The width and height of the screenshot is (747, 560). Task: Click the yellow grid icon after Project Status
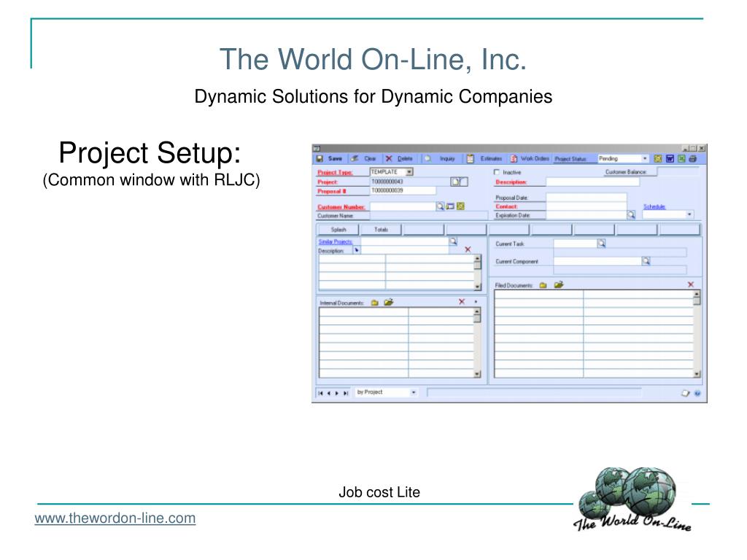click(658, 158)
